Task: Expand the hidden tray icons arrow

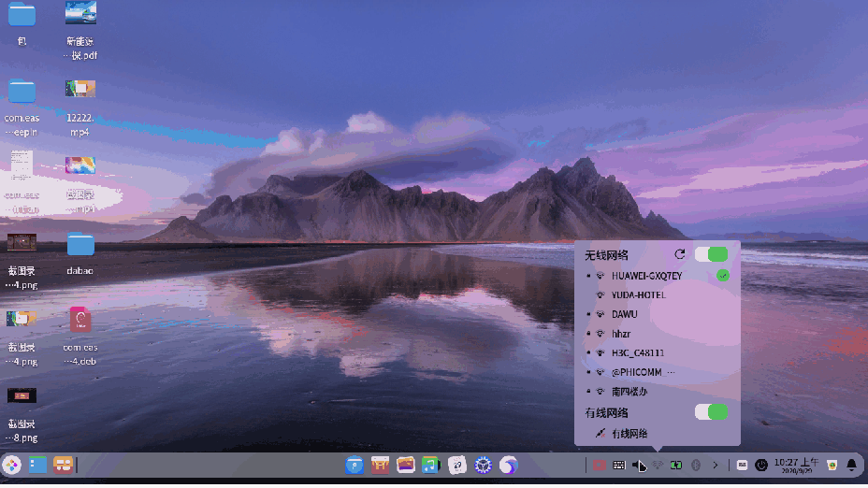Action: pyautogui.click(x=716, y=466)
